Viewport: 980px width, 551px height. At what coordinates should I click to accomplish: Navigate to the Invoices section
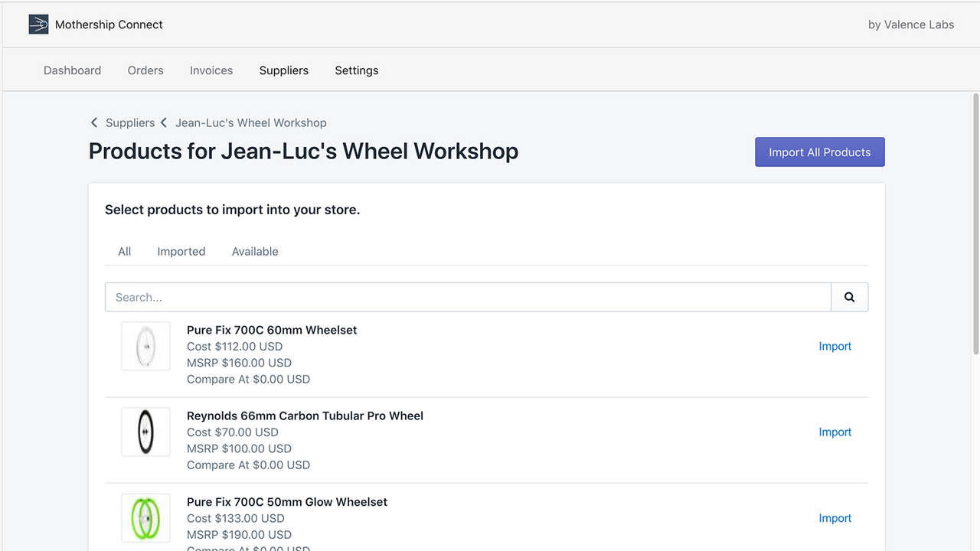tap(211, 70)
